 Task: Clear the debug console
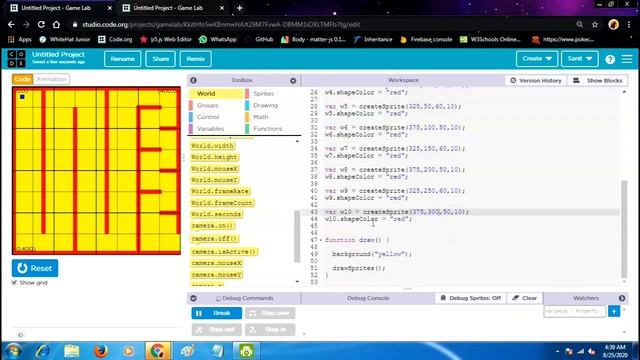tap(525, 298)
